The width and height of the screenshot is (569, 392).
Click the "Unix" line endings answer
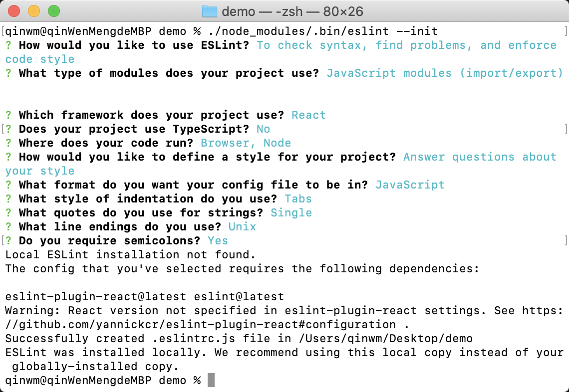(x=242, y=227)
